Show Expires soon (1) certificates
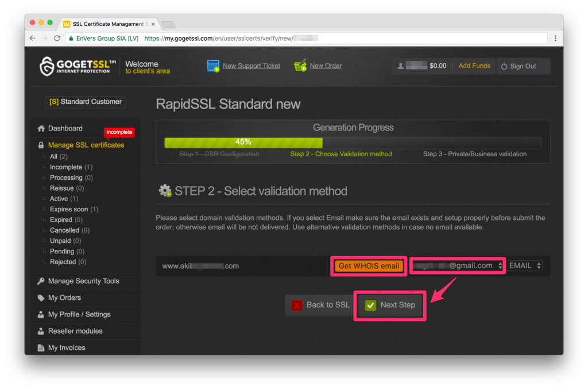This screenshot has height=390, width=588. pyautogui.click(x=74, y=209)
